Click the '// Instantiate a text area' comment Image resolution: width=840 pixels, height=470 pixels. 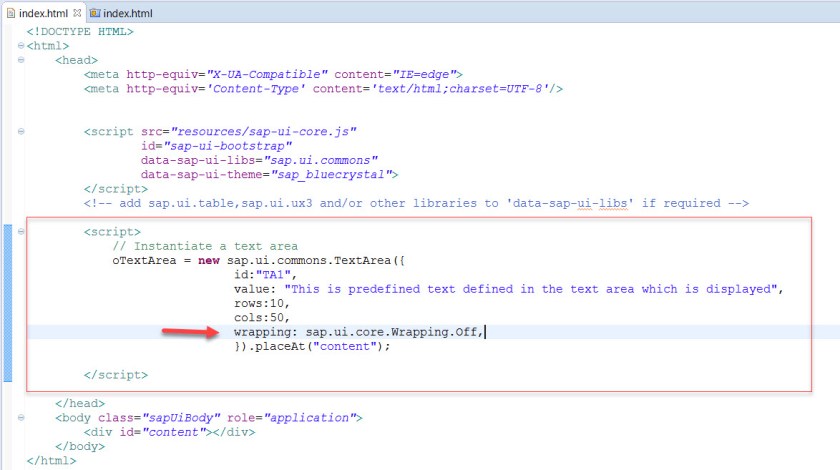tap(205, 246)
